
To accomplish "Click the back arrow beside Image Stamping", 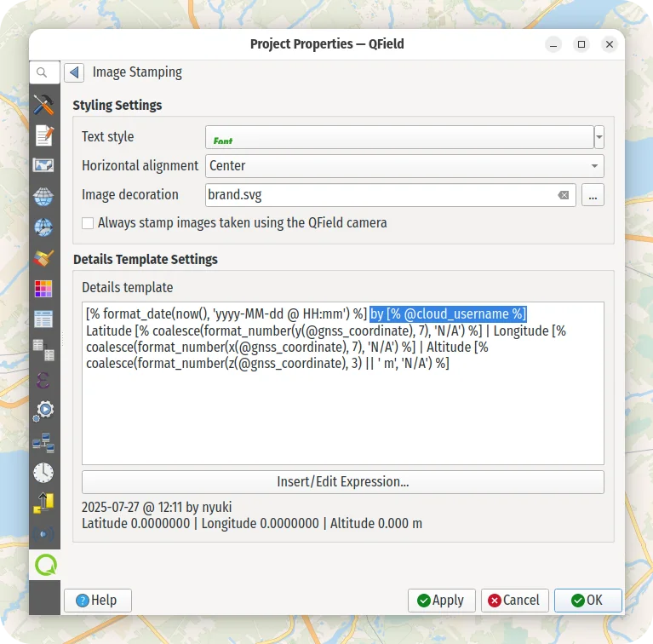I will (75, 73).
